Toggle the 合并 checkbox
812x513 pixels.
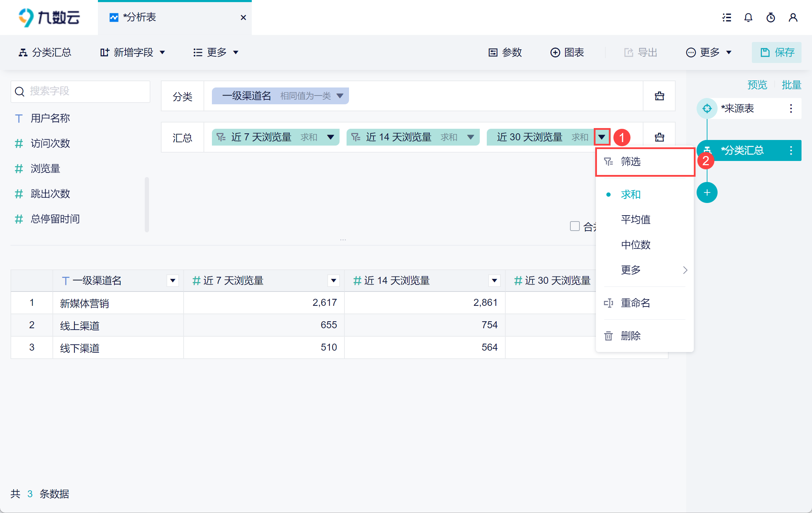(575, 226)
